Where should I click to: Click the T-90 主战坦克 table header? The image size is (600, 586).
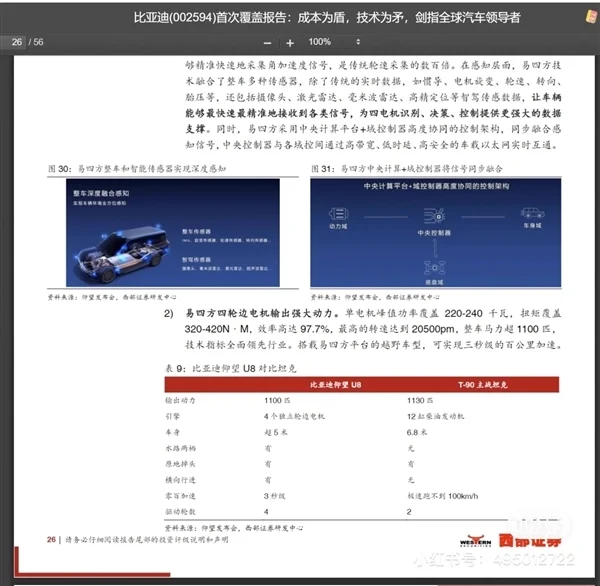pos(483,385)
